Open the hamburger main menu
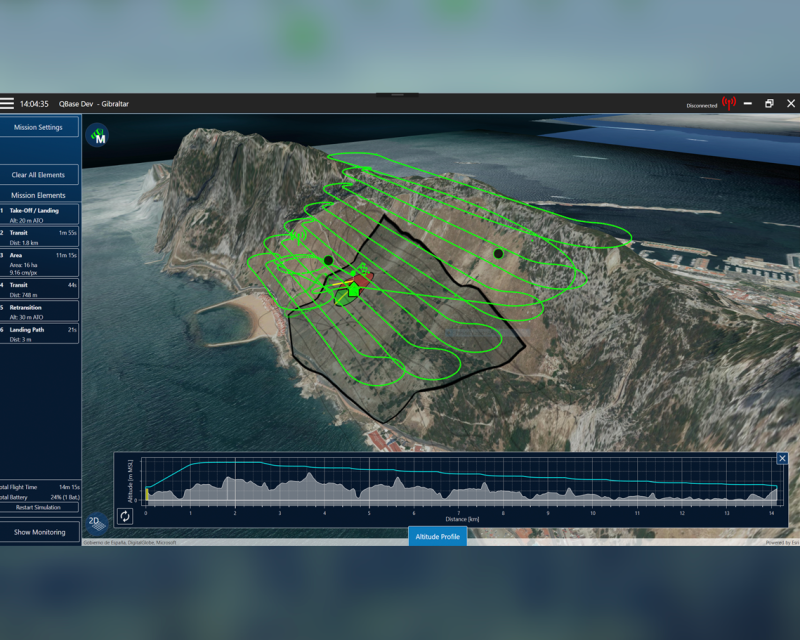This screenshot has width=800, height=640. (8, 103)
